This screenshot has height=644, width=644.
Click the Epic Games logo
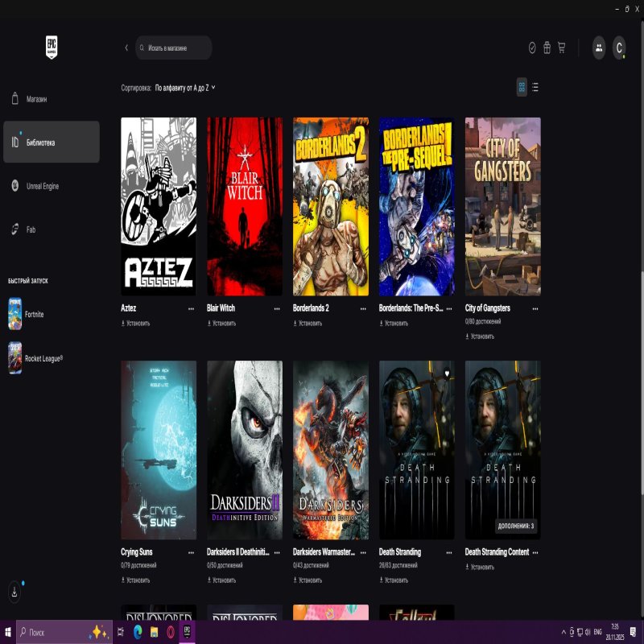52,47
